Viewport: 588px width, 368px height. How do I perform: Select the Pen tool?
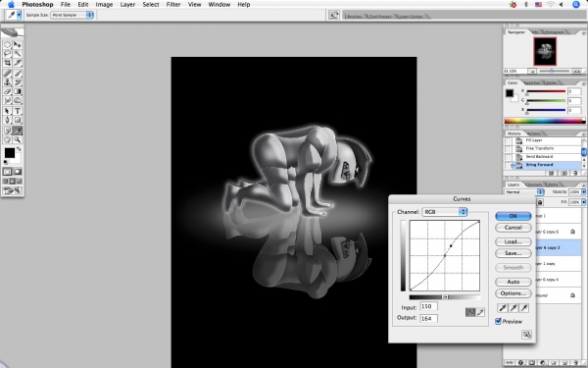click(x=7, y=120)
